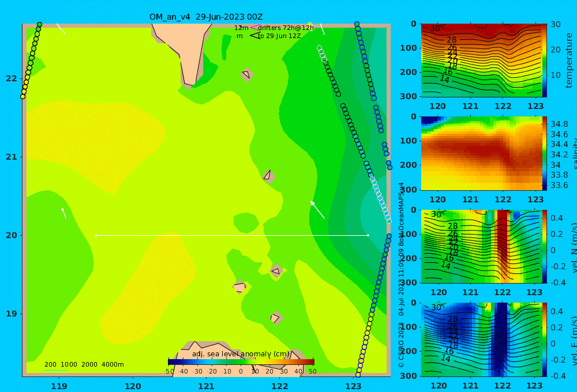Click the 'vel. E (m/s)' axis label
The width and height of the screenshot is (577, 392).
574,340
